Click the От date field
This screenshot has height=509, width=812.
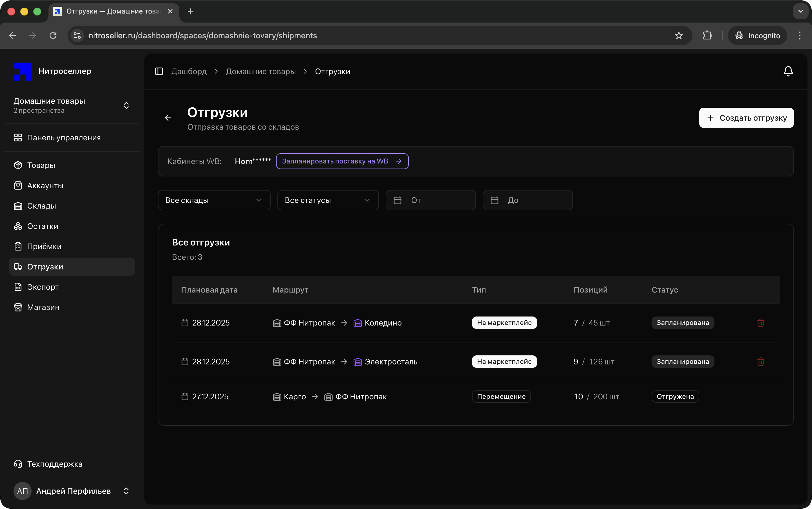[x=431, y=200]
